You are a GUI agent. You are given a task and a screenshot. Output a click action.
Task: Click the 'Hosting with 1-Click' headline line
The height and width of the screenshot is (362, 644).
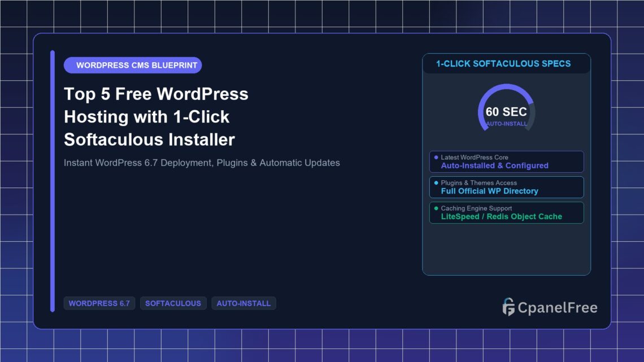click(147, 117)
